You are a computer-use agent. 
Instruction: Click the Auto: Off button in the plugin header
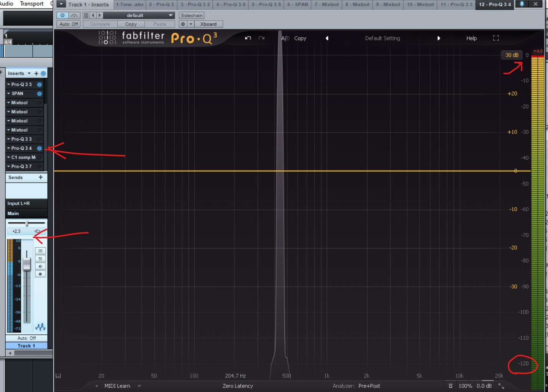click(69, 24)
